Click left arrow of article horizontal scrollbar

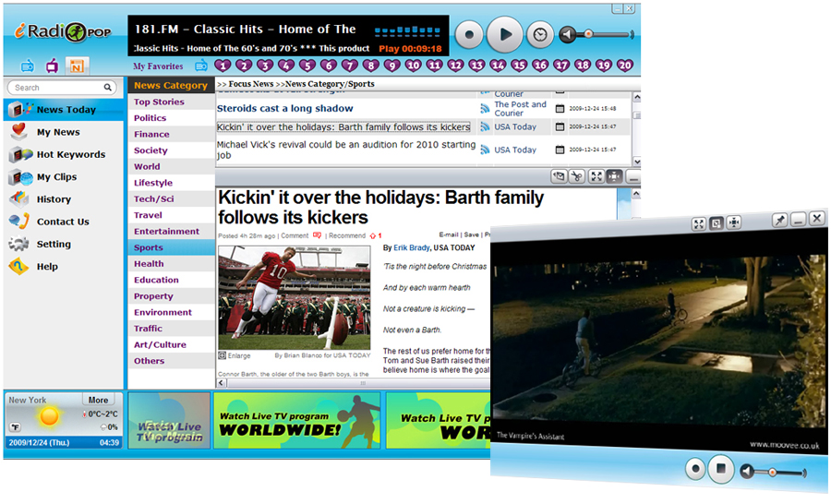[x=222, y=383]
